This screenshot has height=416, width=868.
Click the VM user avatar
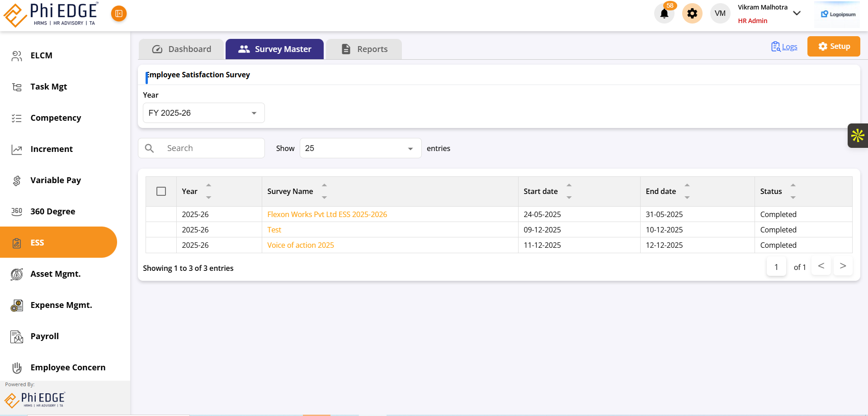[720, 14]
